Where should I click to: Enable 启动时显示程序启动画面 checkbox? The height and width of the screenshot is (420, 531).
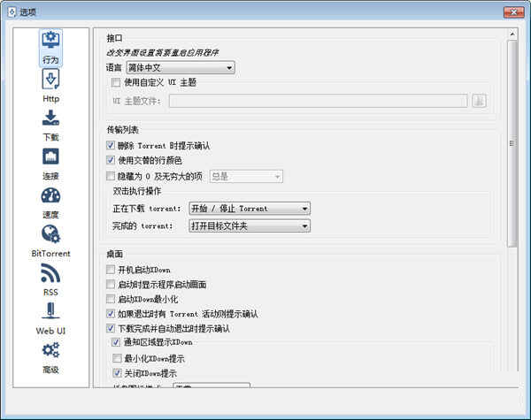click(x=111, y=285)
